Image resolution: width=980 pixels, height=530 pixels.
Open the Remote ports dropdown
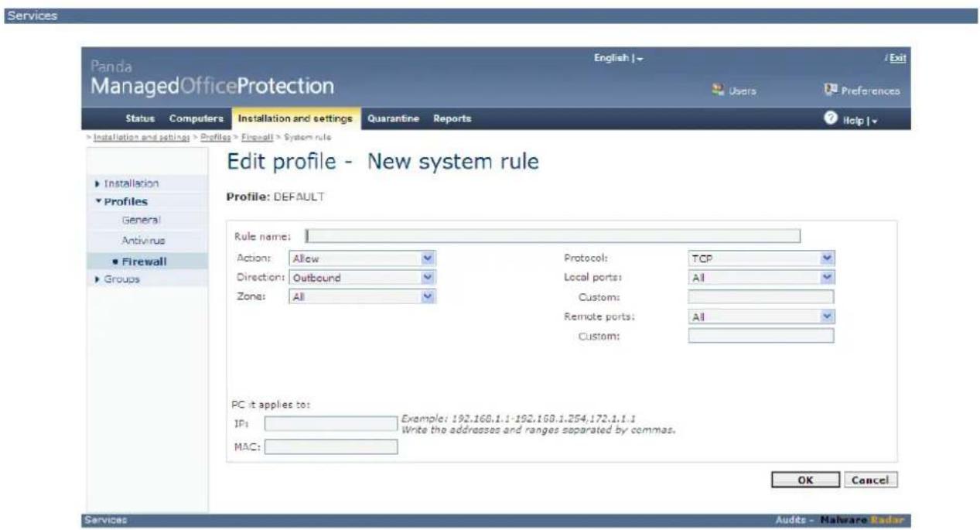click(x=761, y=316)
